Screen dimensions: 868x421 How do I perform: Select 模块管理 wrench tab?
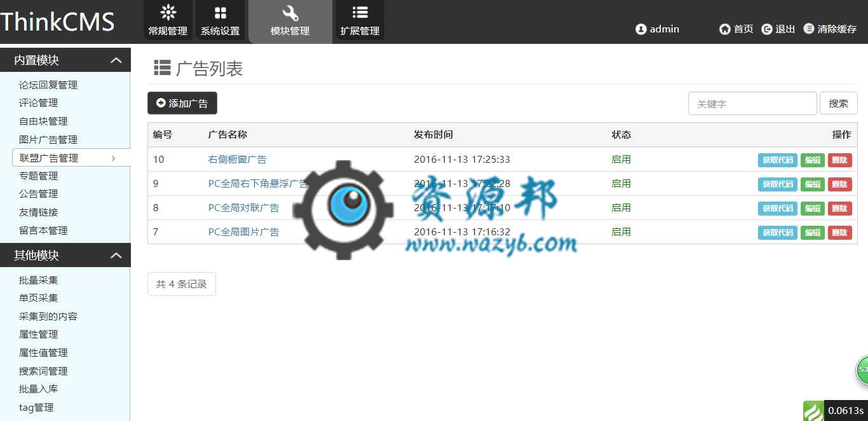click(290, 22)
